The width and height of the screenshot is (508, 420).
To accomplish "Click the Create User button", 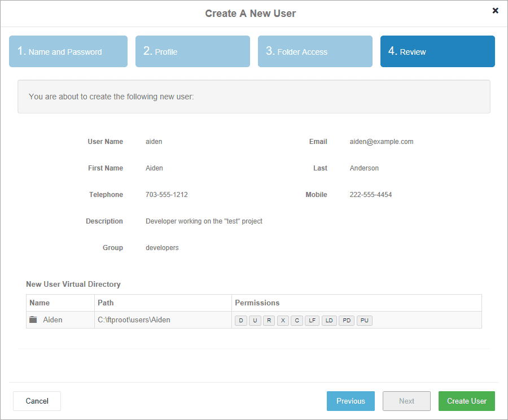I will tap(466, 401).
